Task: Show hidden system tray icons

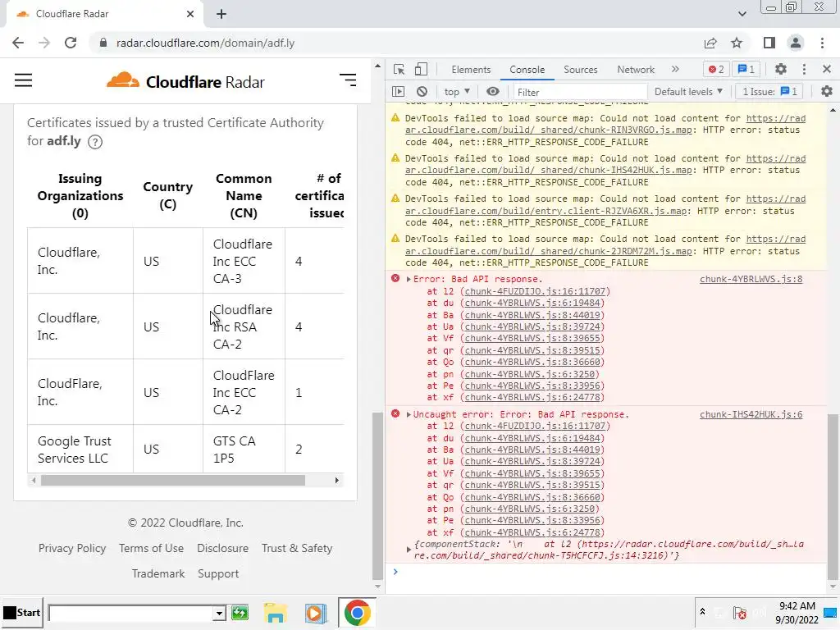Action: [702, 612]
